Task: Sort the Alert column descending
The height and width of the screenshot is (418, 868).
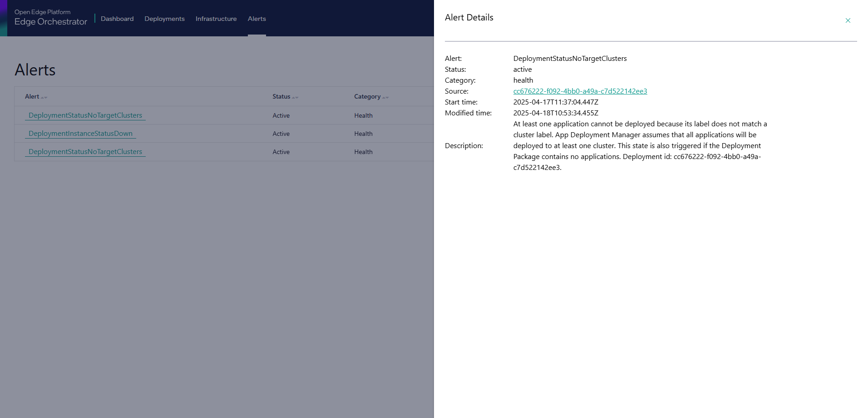Action: point(46,97)
